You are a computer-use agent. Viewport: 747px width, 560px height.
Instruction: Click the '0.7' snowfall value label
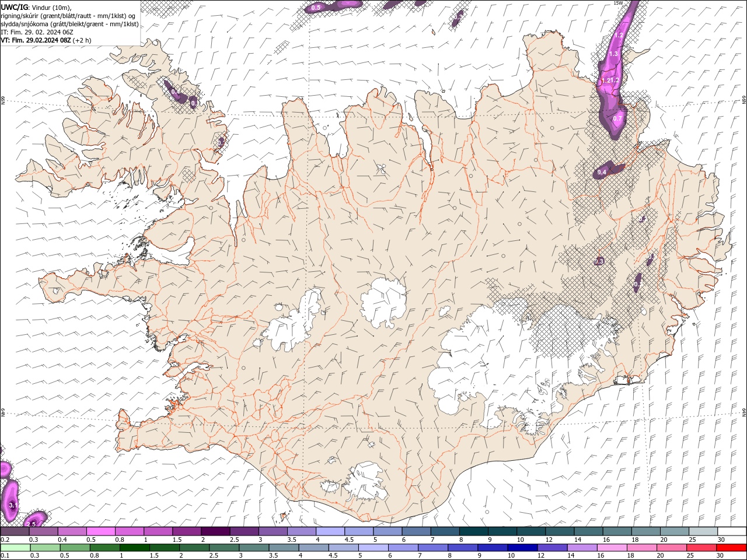pos(617,118)
